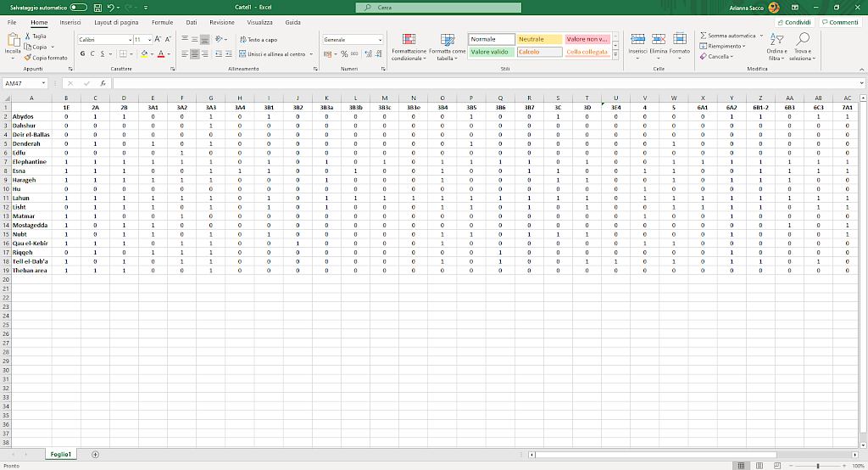The image size is (868, 470).
Task: Open the Riempimento fill dropdown
Action: (x=722, y=46)
